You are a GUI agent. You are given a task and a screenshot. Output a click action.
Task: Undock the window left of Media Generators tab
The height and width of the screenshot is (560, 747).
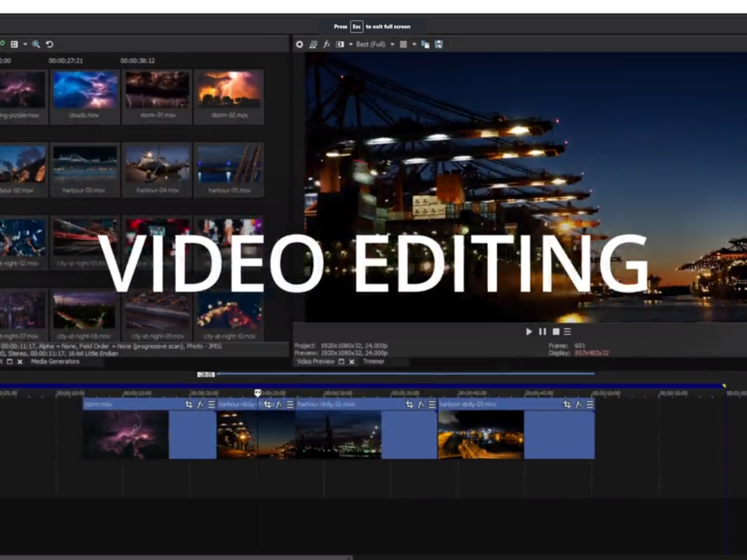(x=9, y=362)
